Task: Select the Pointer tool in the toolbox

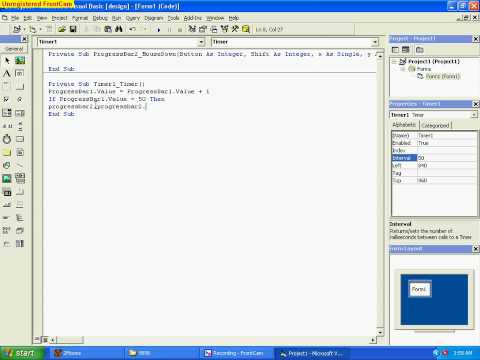Action: (7, 60)
